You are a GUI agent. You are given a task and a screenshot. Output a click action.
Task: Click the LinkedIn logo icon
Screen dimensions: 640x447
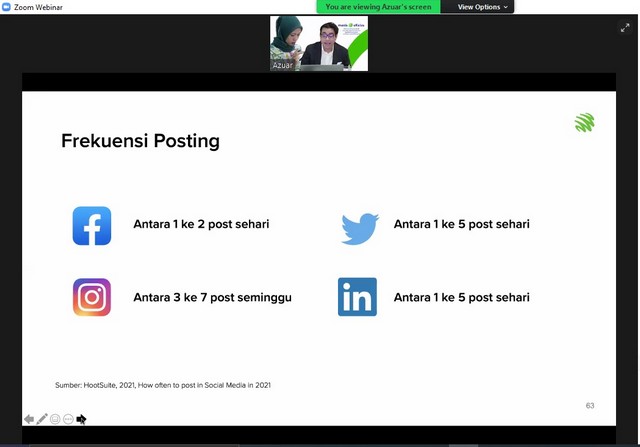(x=357, y=297)
